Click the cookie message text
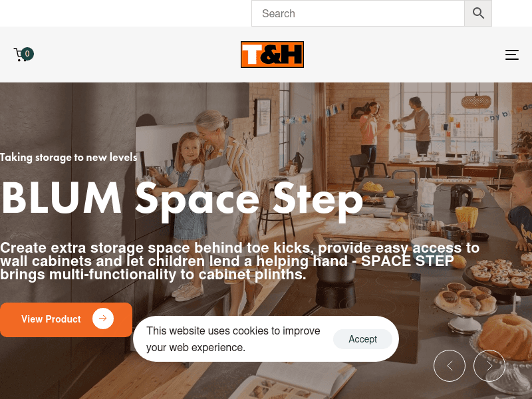 tap(233, 339)
